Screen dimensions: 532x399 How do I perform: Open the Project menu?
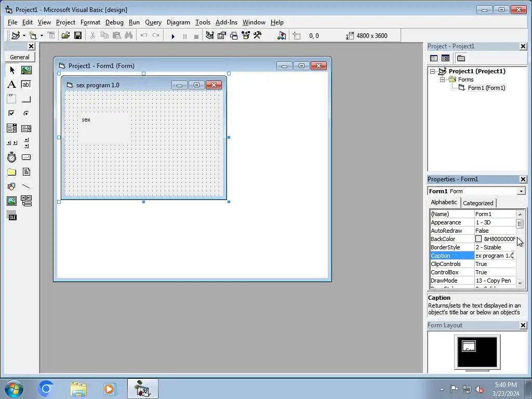pyautogui.click(x=65, y=22)
